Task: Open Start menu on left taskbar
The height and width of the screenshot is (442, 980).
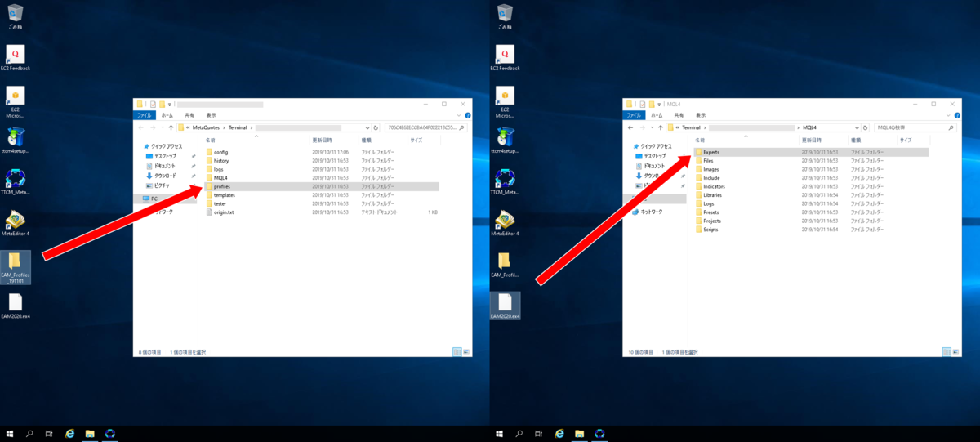Action: tap(10, 433)
